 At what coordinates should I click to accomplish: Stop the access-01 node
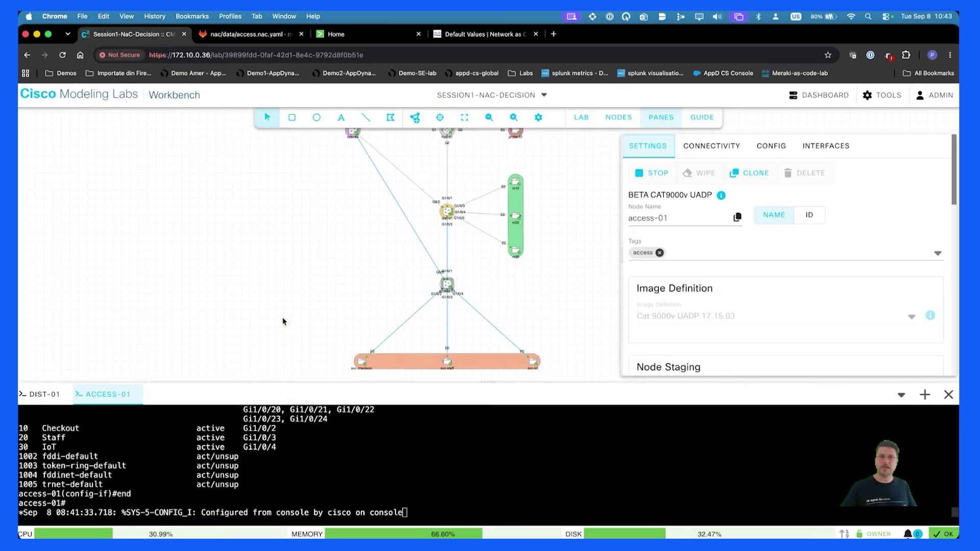(652, 173)
